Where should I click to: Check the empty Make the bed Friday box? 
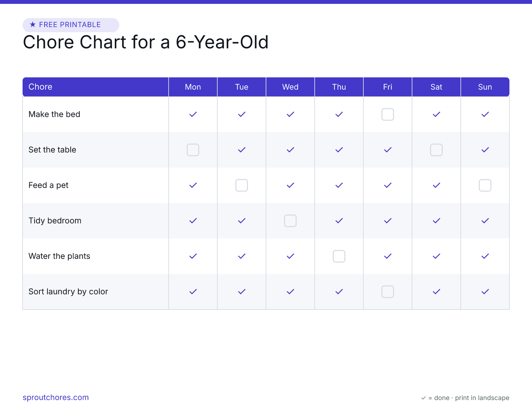click(388, 114)
